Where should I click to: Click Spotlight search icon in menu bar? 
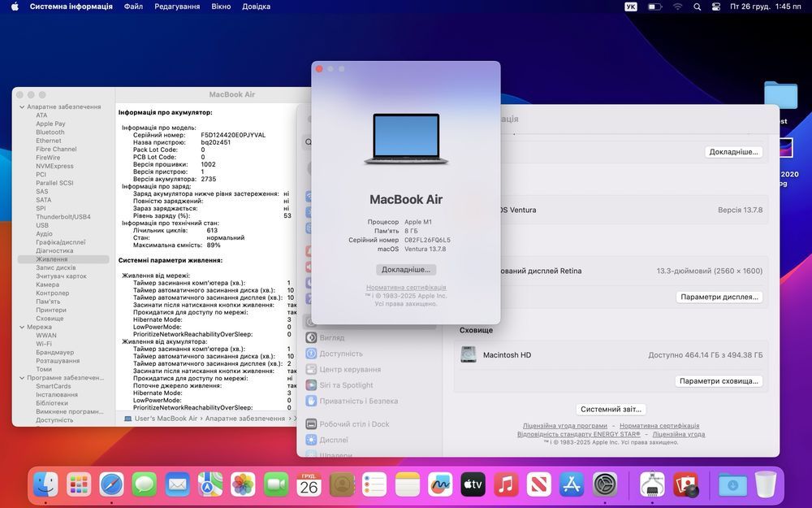pyautogui.click(x=697, y=7)
